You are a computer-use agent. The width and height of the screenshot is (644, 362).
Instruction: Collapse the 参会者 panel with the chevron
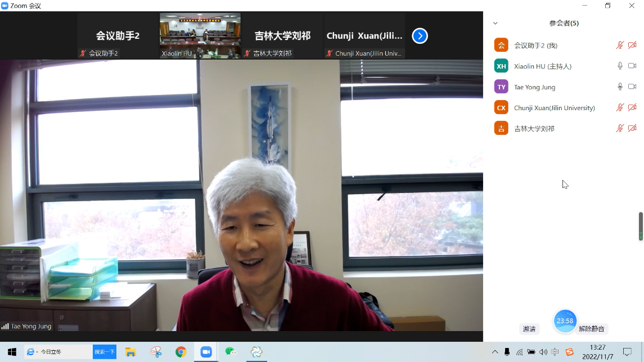click(x=496, y=24)
